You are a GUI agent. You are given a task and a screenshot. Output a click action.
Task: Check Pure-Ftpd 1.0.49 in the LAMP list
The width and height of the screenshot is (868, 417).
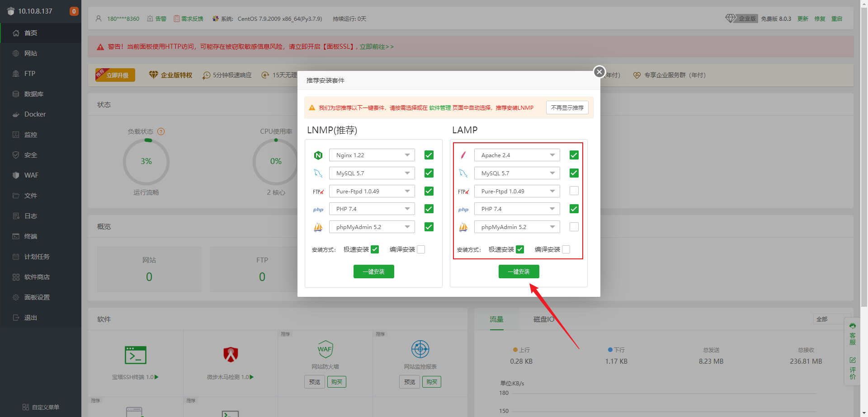click(x=574, y=191)
